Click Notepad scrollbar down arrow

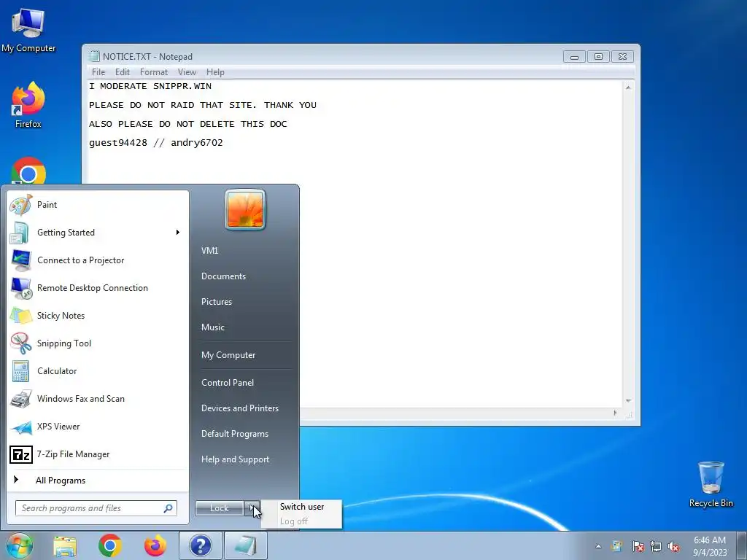(628, 401)
